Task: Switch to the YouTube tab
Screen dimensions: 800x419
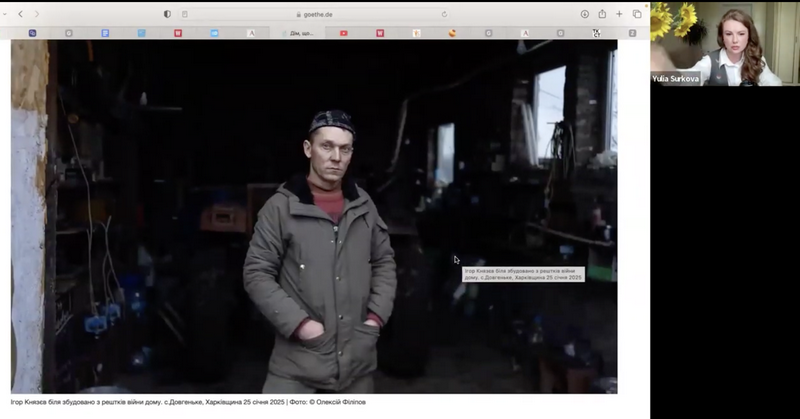Action: pyautogui.click(x=344, y=33)
